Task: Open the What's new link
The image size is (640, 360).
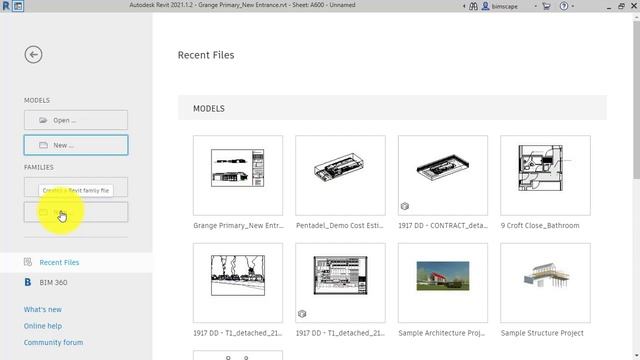Action: tap(43, 309)
